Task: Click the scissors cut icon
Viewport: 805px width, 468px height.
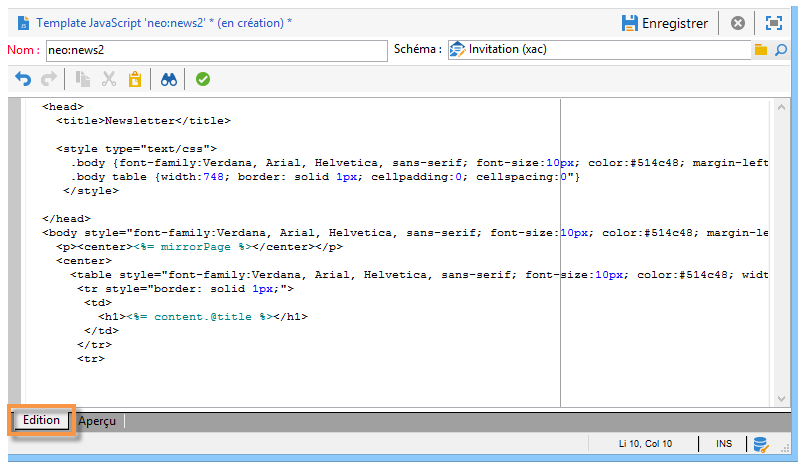Action: pos(109,80)
